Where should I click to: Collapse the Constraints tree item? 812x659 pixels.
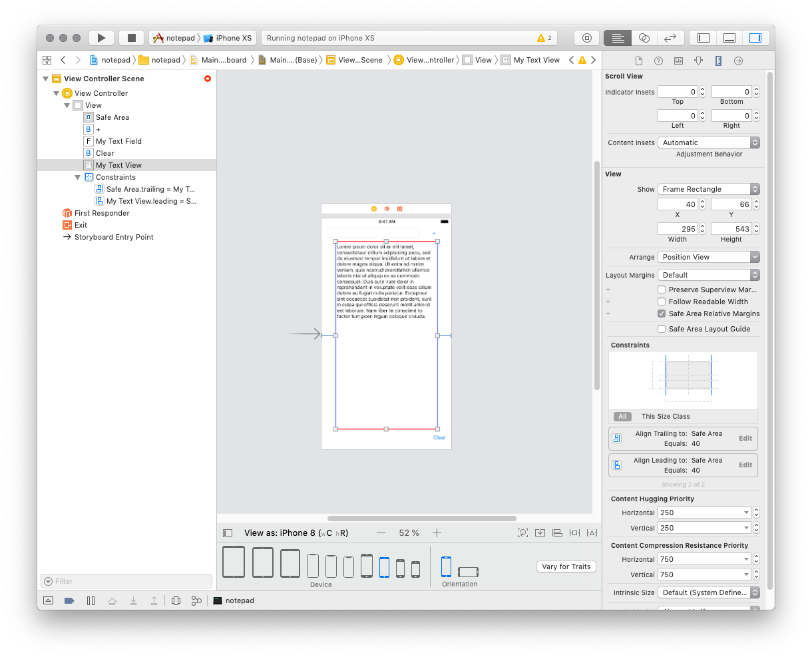[78, 177]
